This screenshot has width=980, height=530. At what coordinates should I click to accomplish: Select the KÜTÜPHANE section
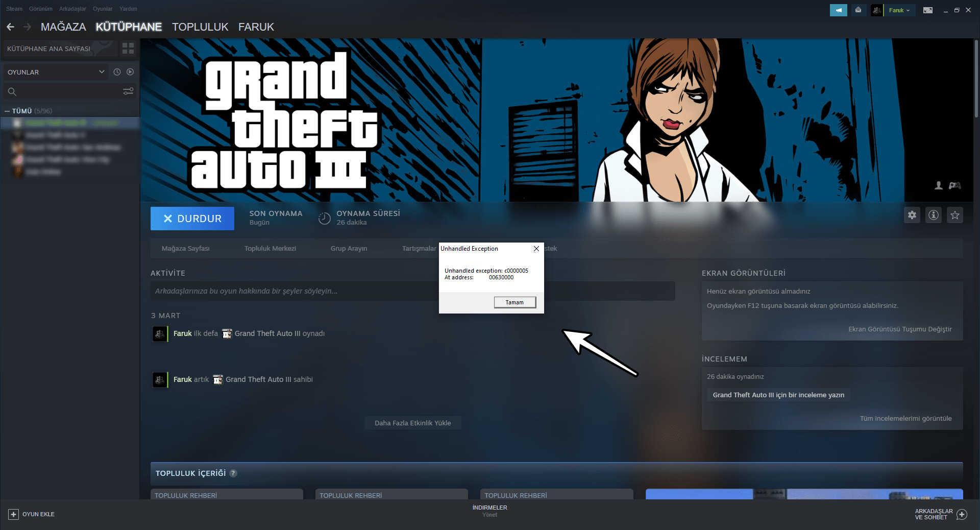point(129,27)
